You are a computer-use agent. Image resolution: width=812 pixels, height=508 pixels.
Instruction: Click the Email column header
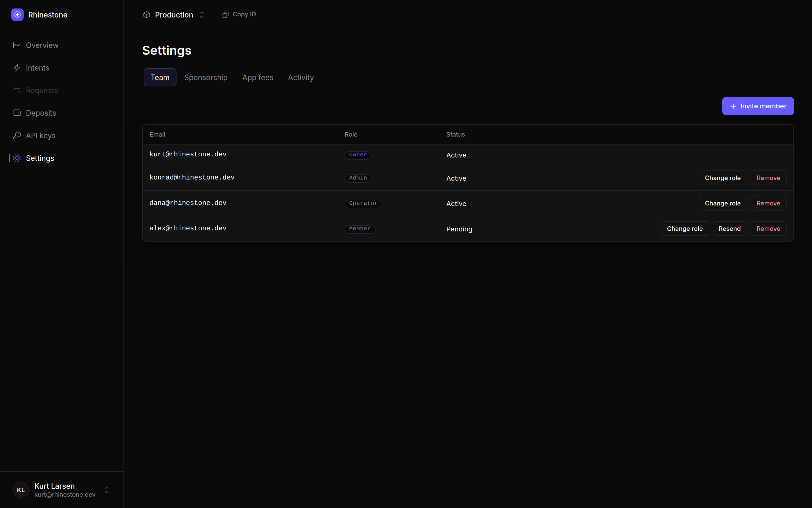(x=157, y=134)
